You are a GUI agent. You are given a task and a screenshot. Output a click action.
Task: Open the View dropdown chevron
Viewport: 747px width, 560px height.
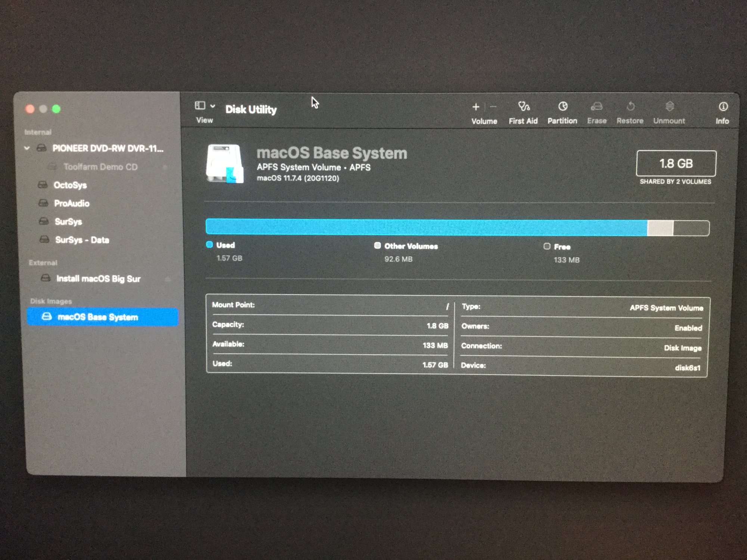pyautogui.click(x=213, y=106)
